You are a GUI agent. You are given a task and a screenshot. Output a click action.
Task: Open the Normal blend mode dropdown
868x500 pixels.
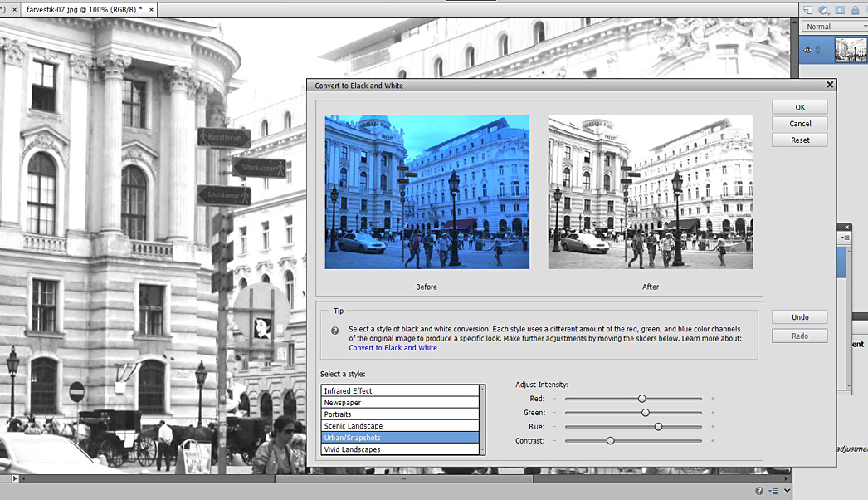click(x=834, y=27)
